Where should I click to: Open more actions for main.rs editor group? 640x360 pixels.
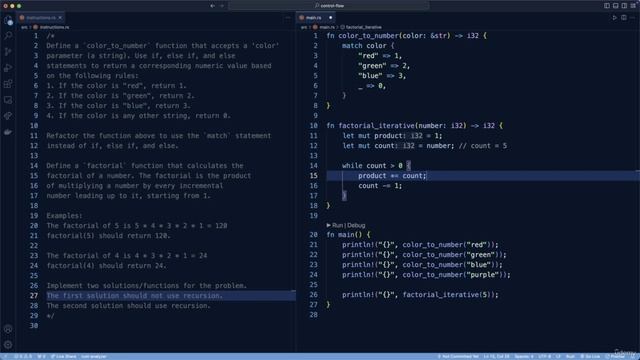coord(633,18)
